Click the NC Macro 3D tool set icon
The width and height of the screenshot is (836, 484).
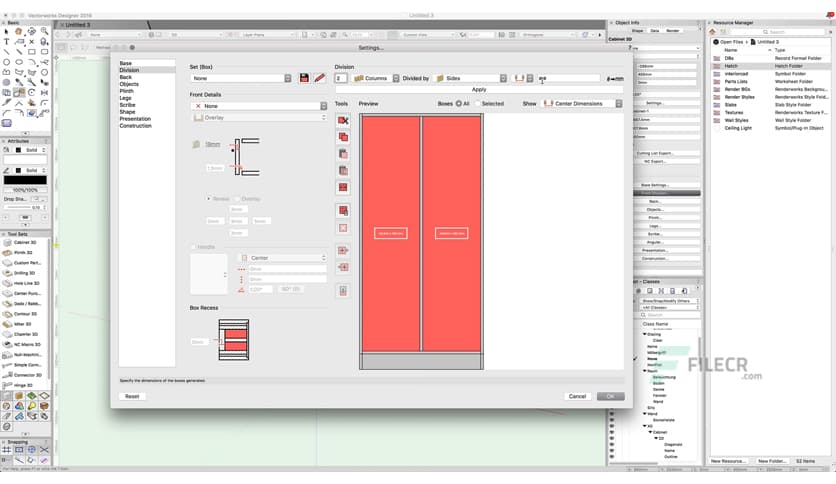click(7, 344)
